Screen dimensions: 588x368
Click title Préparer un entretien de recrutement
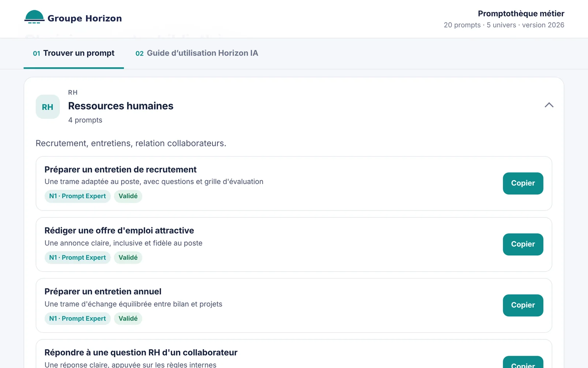tap(121, 170)
